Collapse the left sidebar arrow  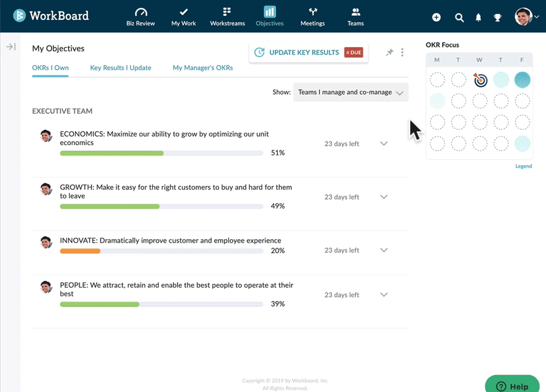tap(11, 47)
